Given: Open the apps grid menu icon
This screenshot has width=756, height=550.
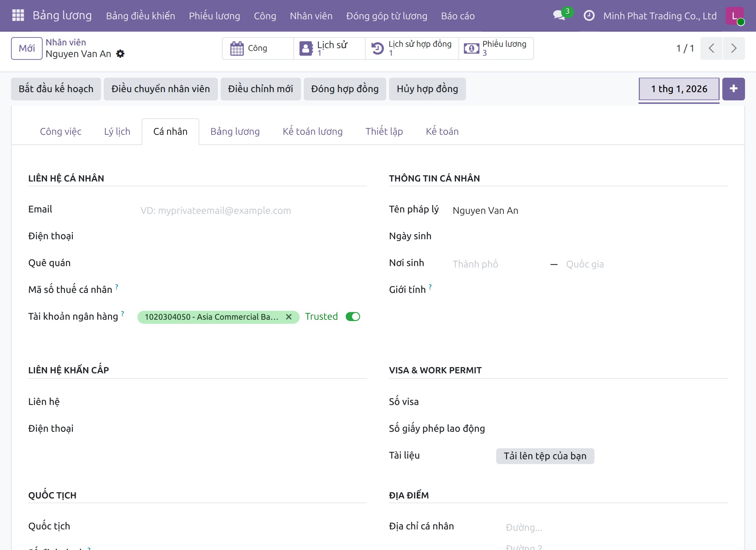Looking at the screenshot, I should [18, 15].
